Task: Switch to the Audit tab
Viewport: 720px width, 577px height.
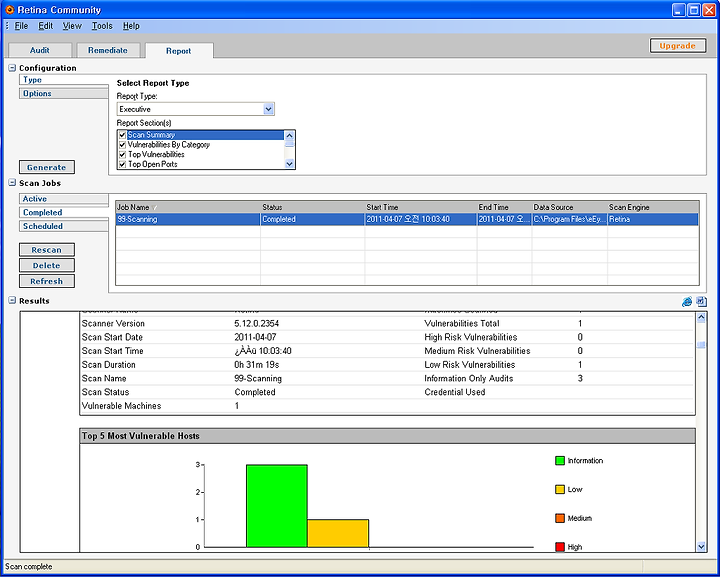Action: [x=40, y=50]
